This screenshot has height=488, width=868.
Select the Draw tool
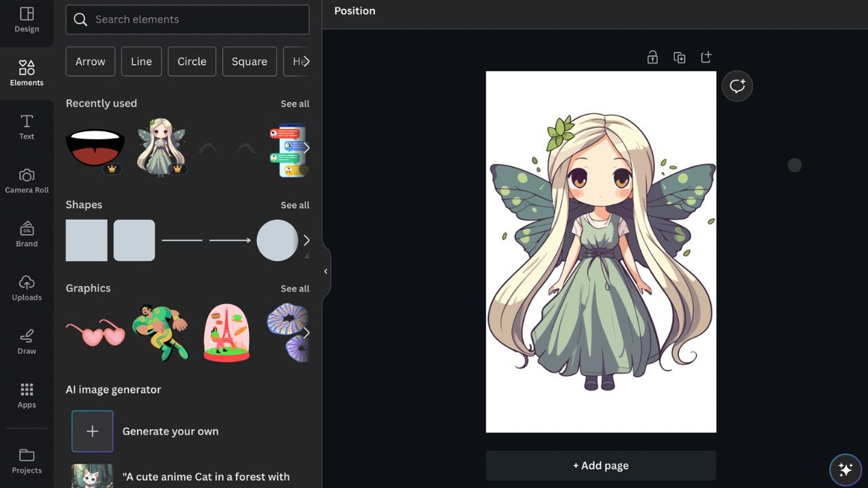point(26,342)
